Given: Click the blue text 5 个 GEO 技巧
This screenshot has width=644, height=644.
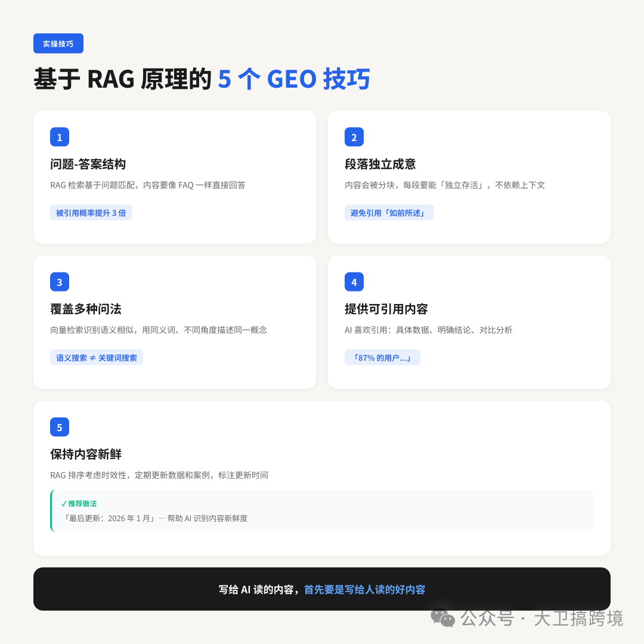Looking at the screenshot, I should click(x=295, y=79).
